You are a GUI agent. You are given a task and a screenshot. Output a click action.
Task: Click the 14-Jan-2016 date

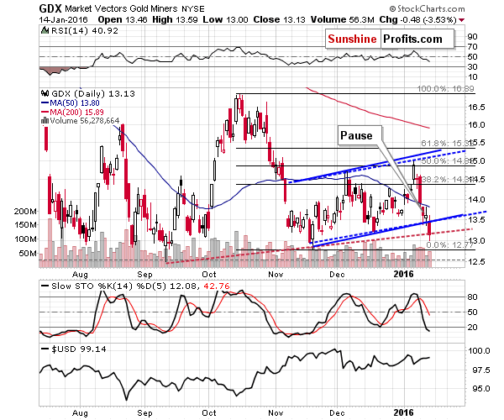pyautogui.click(x=63, y=20)
